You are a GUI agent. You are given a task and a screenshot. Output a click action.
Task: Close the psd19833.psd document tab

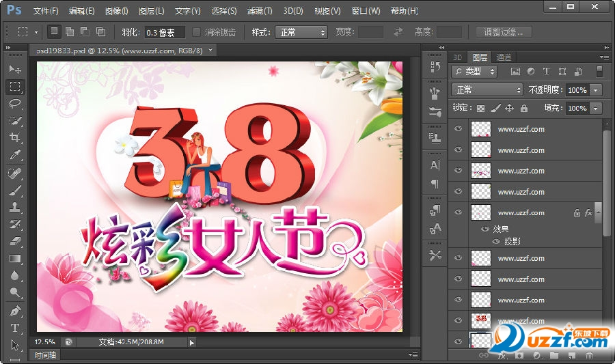(210, 51)
